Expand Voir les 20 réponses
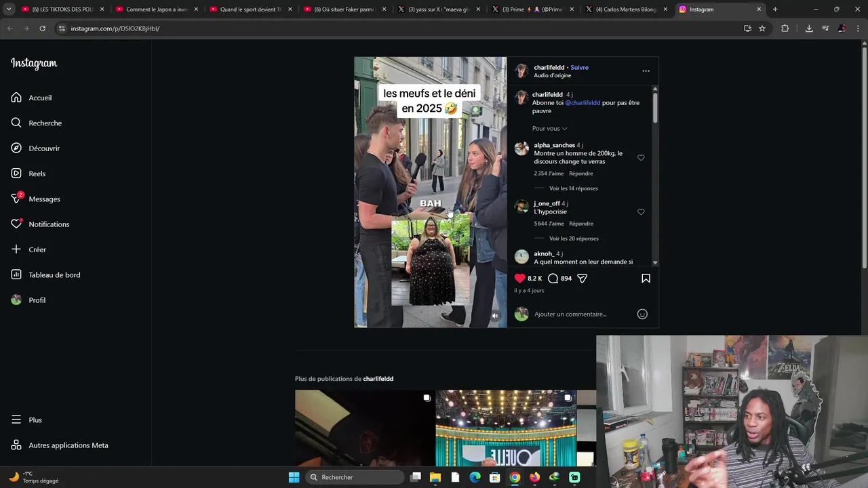The height and width of the screenshot is (488, 868). click(x=574, y=239)
